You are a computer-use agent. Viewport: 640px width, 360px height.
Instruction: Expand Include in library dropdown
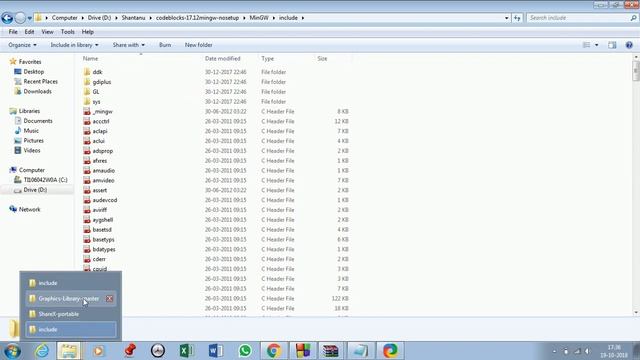(x=74, y=45)
